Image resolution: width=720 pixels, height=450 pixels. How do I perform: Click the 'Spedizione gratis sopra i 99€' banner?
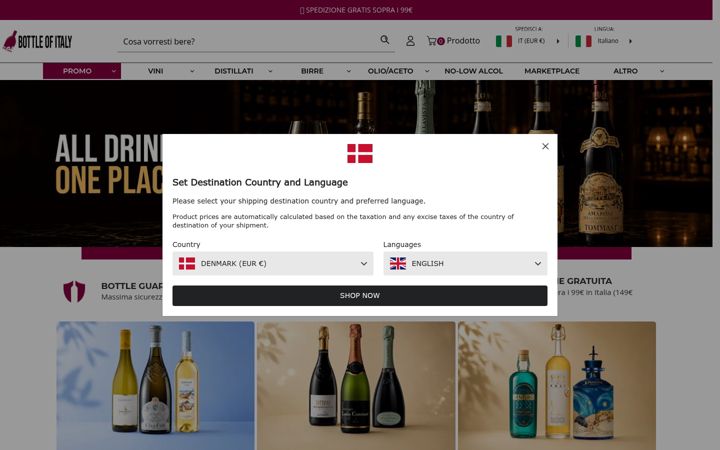pyautogui.click(x=356, y=10)
